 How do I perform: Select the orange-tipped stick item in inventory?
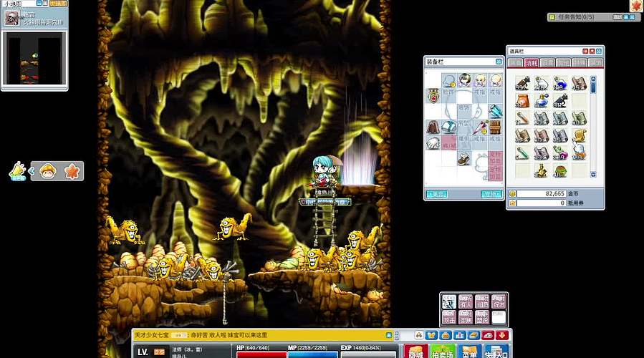coord(522,118)
